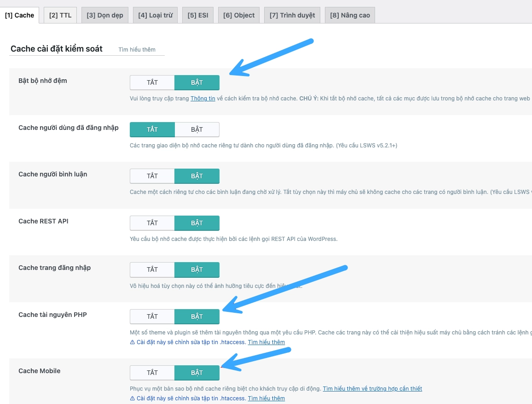Turn off Bật bộ nhớ đệm
The height and width of the screenshot is (404, 532).
coord(152,82)
